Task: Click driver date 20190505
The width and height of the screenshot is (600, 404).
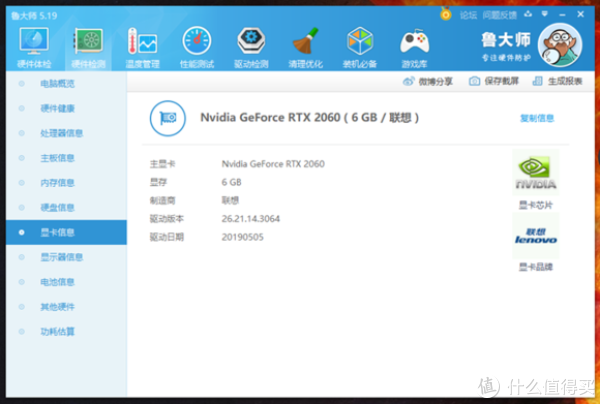Action: 242,237
